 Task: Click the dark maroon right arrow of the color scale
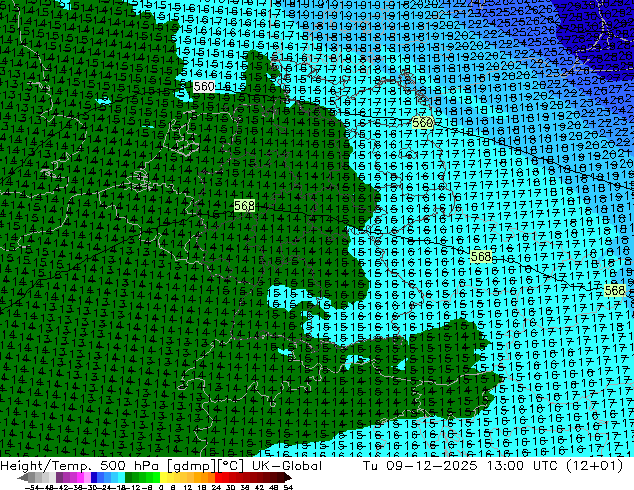pos(288,477)
